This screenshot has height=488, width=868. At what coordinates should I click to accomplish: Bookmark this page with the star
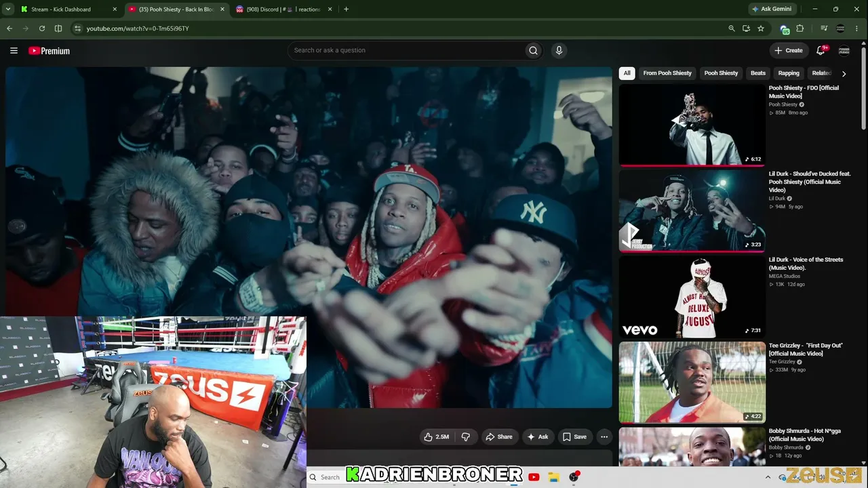click(x=761, y=28)
